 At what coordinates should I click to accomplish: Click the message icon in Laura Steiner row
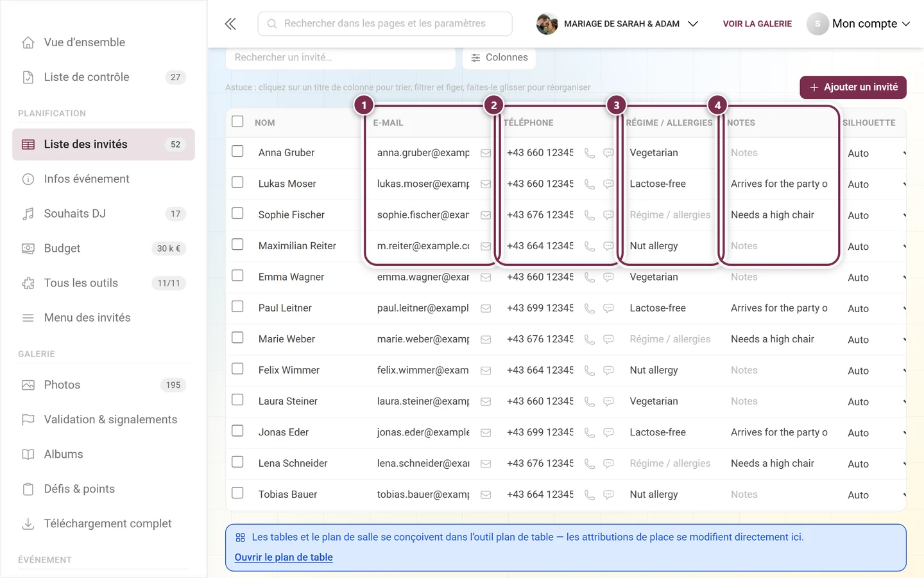pos(608,401)
